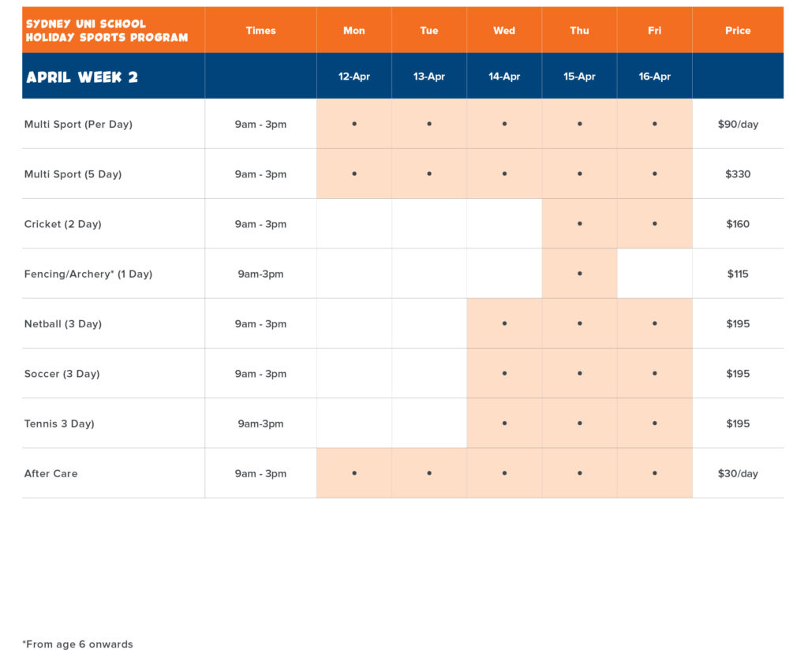Select the 'Cricket (2 Day)' row label

pyautogui.click(x=63, y=224)
